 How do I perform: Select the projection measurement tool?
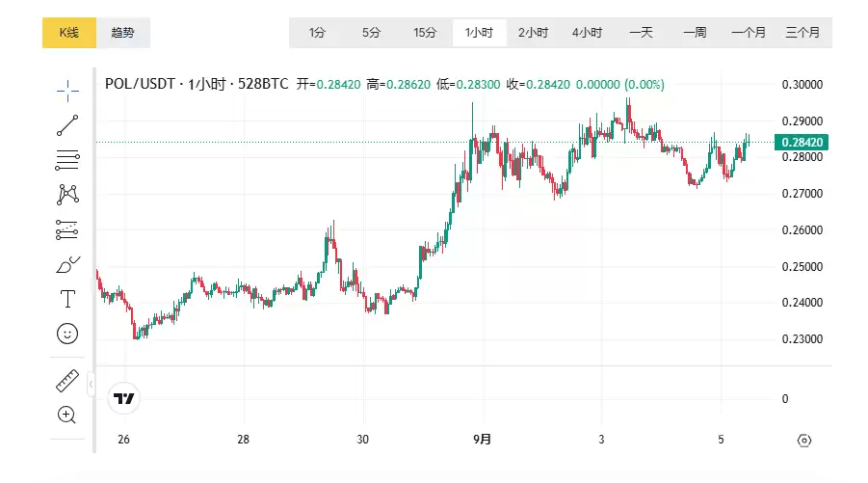(x=67, y=229)
